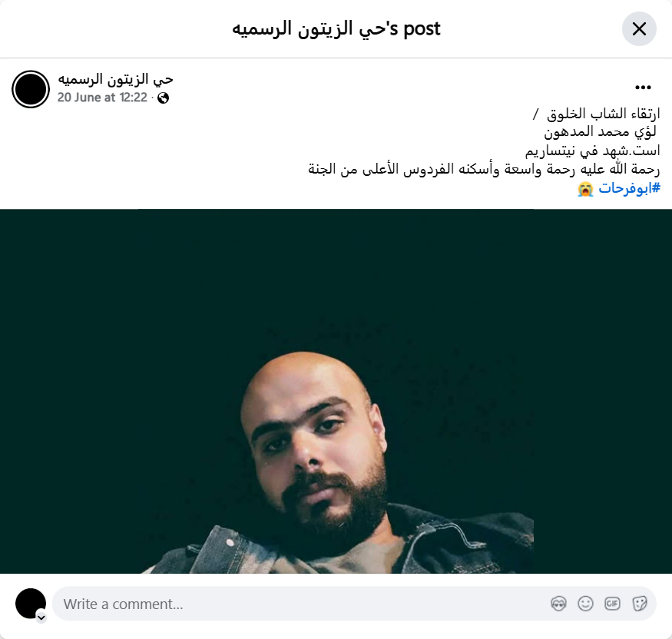Click the globe public audience icon

point(163,98)
